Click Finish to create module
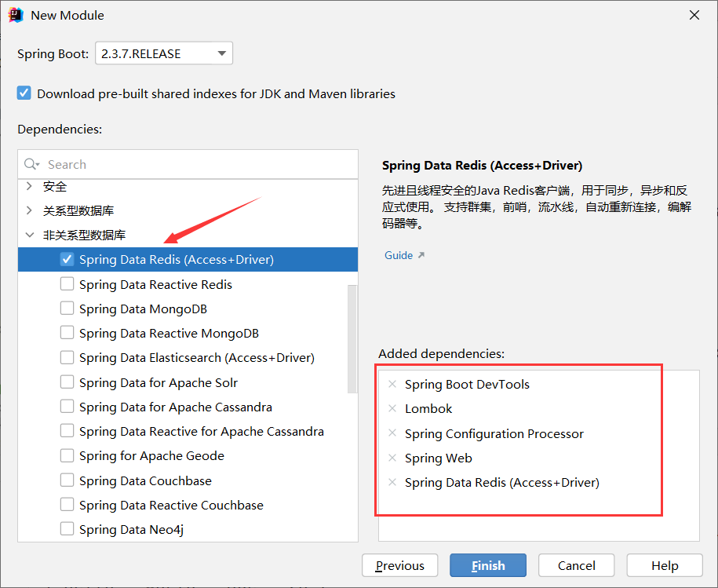The image size is (718, 588). tap(488, 565)
